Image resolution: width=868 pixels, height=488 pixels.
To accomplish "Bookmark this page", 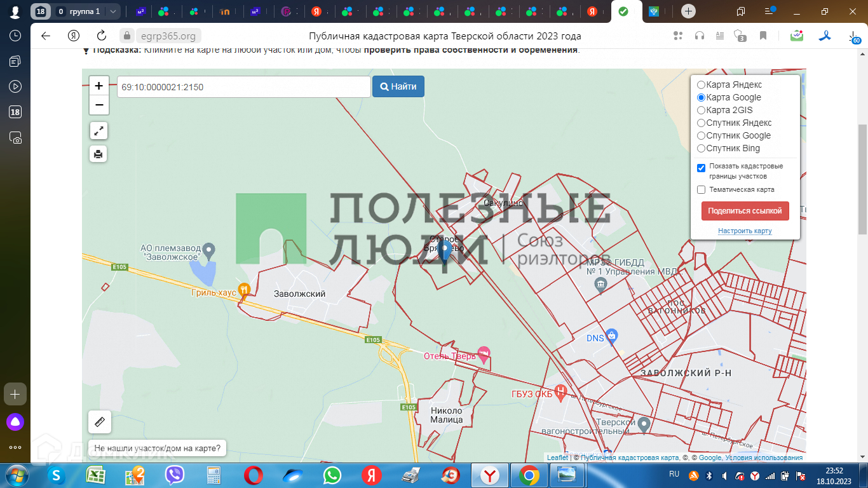I will [x=763, y=36].
